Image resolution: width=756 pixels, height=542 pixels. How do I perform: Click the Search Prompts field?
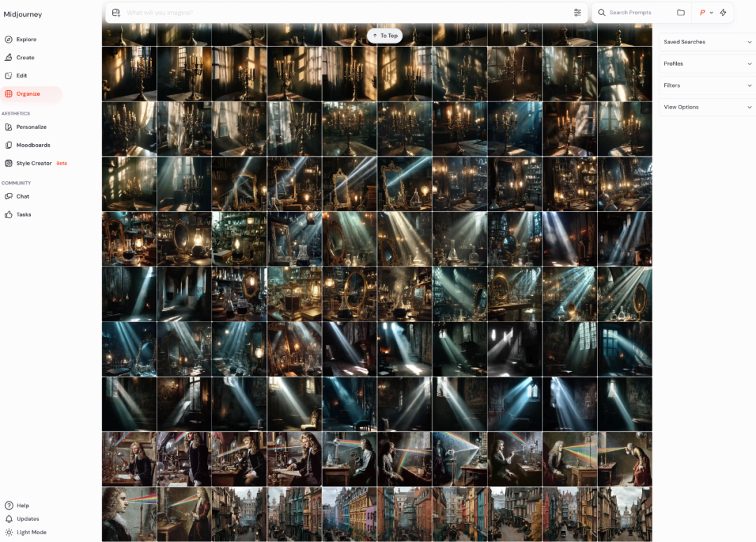[637, 13]
